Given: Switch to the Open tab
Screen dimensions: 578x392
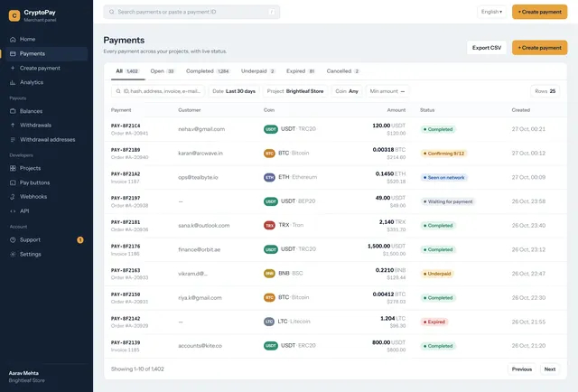Looking at the screenshot, I should tap(163, 71).
